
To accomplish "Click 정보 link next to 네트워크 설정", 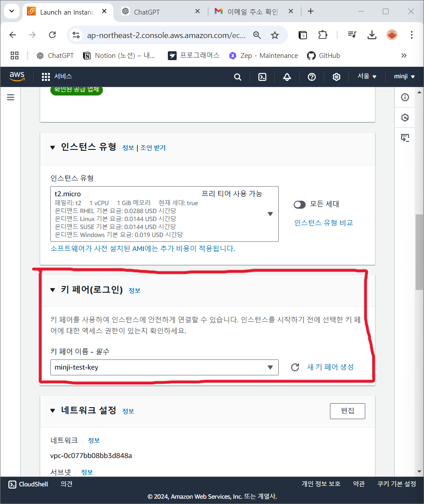I will click(x=128, y=411).
